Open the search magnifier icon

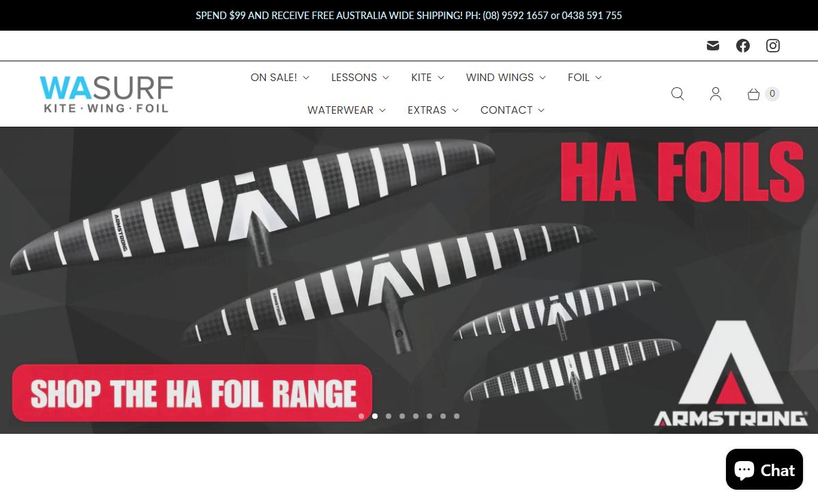(678, 94)
